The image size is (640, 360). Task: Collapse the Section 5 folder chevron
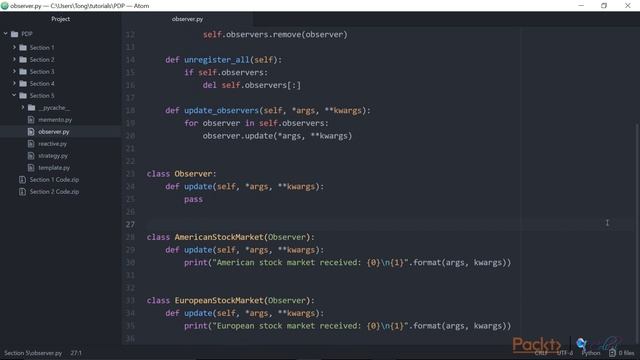14,95
